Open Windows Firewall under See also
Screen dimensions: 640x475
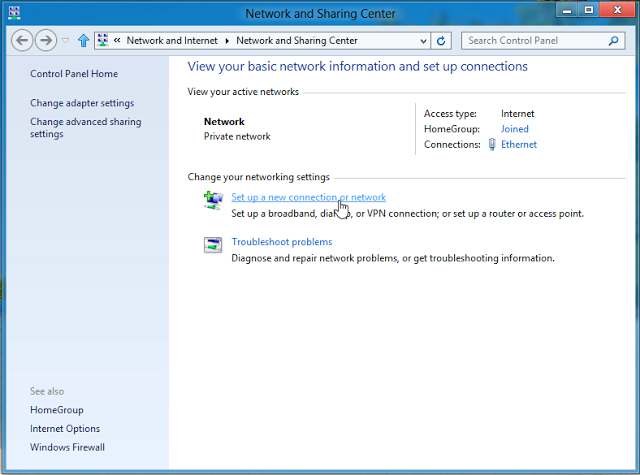(67, 447)
